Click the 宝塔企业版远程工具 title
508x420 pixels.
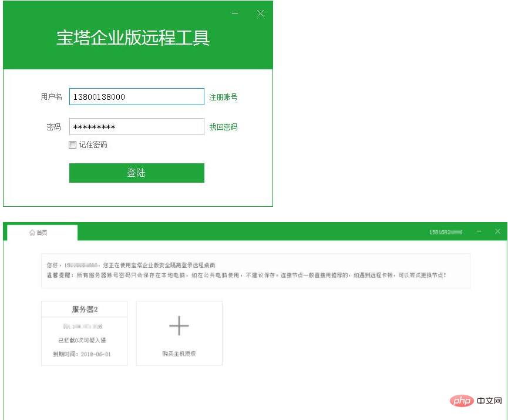pos(133,38)
